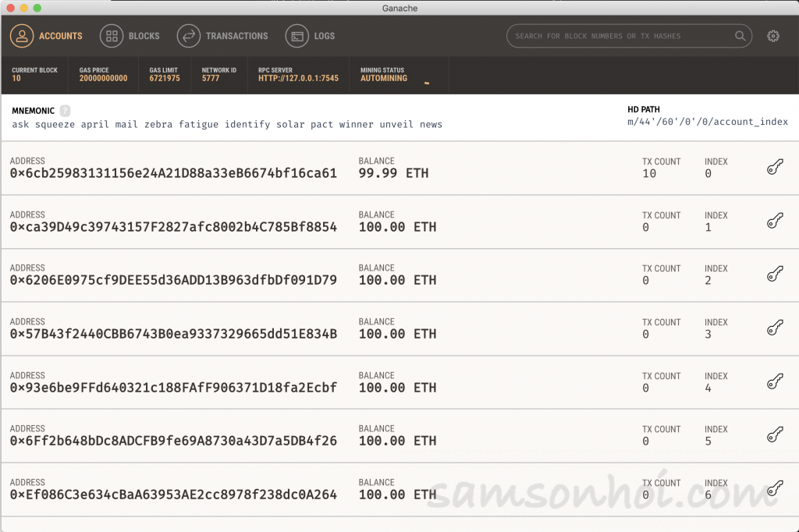
Task: Open the Logs tab
Action: tap(310, 36)
